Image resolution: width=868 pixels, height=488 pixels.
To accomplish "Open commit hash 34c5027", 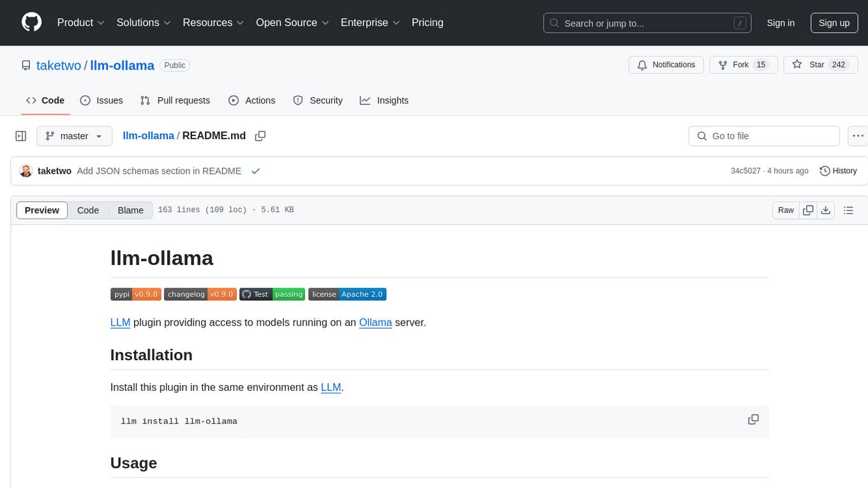I will coord(745,171).
